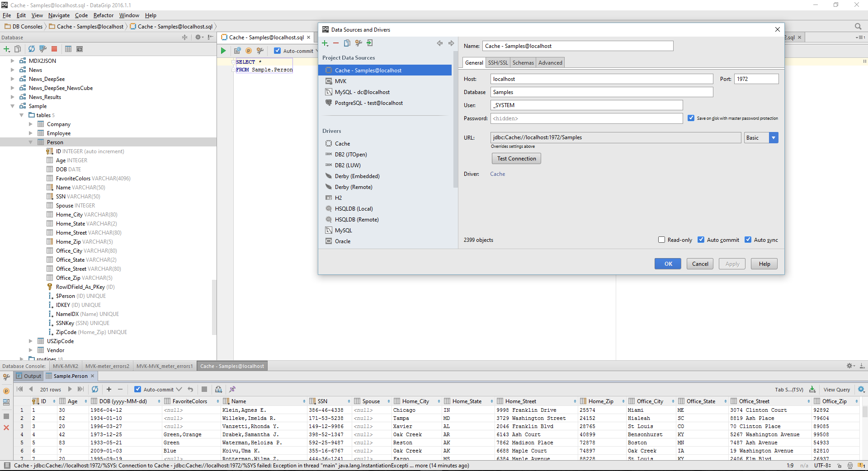Add a new data source in the dialog
Screen dimensions: 868x471
[325, 43]
